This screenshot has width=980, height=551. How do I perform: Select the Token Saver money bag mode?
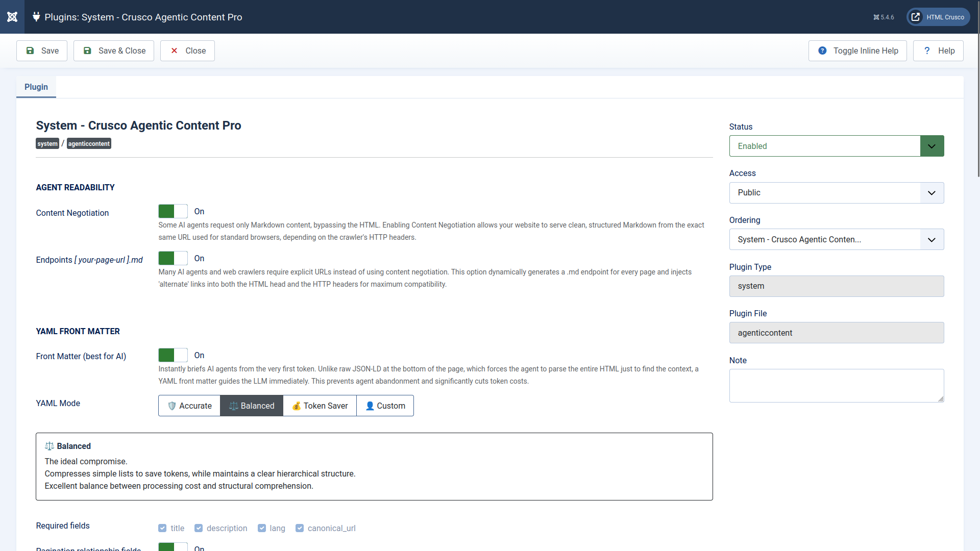point(320,406)
